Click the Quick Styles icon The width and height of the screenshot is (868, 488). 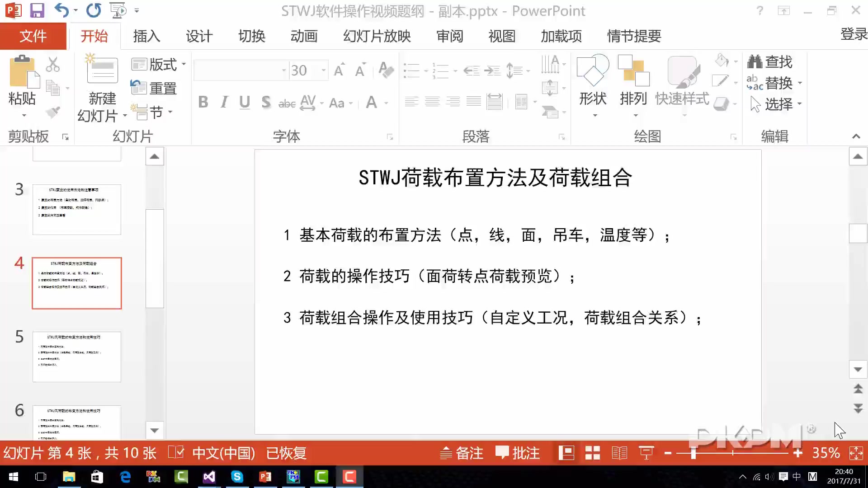683,71
